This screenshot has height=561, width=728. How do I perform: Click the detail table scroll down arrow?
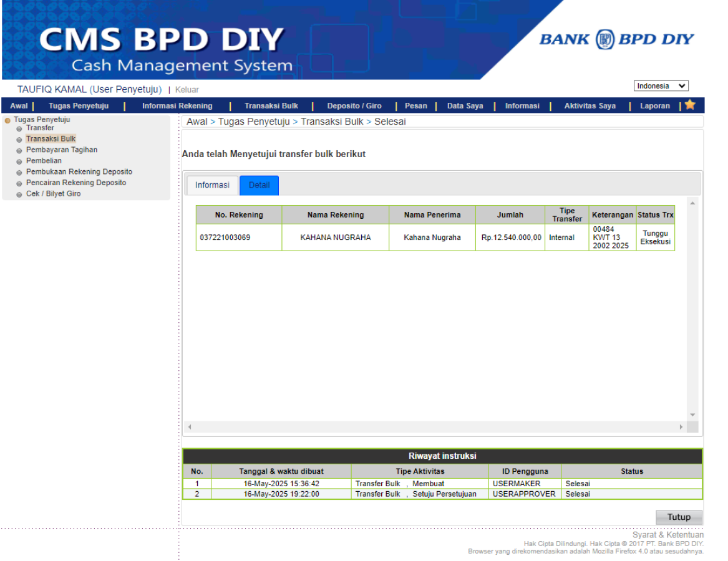point(692,415)
